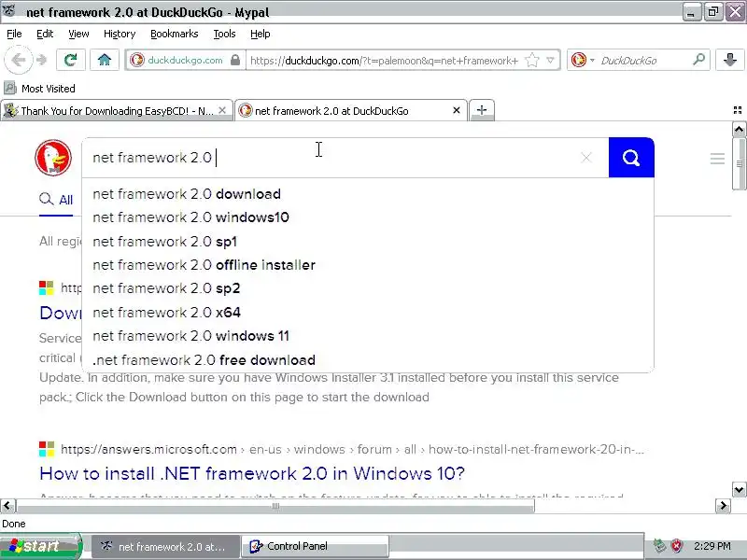This screenshot has width=747, height=560.
Task: Select the All results tab
Action: pos(56,200)
